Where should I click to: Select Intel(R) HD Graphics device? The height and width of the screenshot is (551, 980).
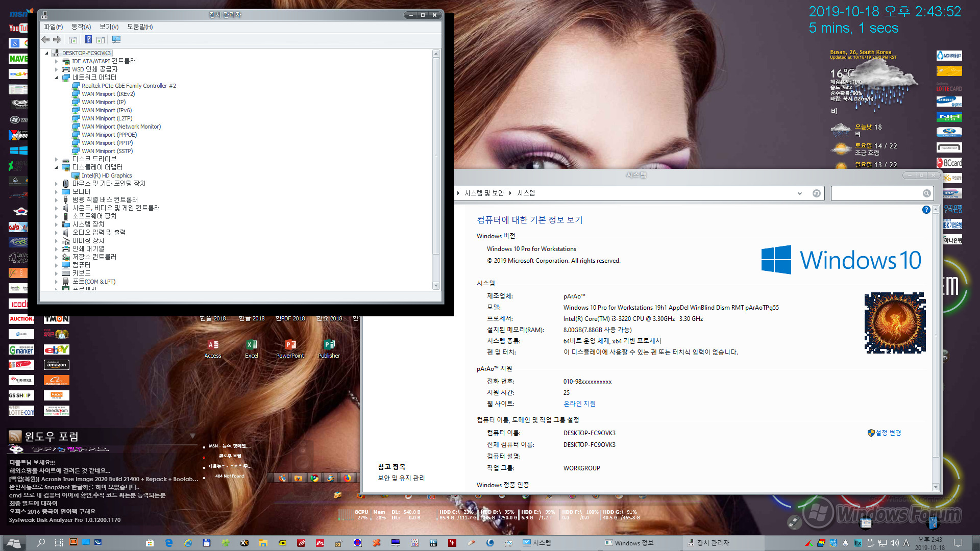coord(107,176)
